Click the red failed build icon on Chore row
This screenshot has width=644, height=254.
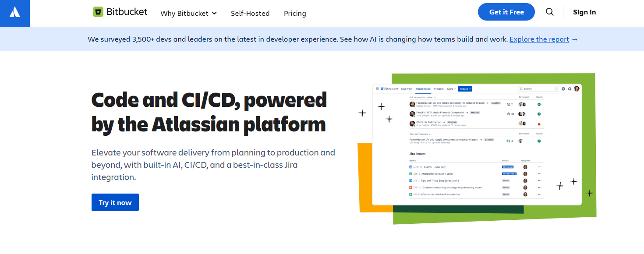(x=539, y=124)
